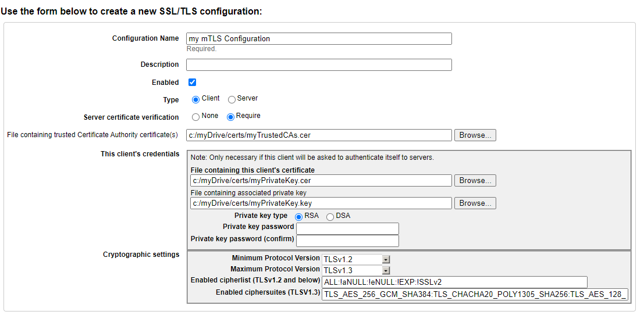644x315 pixels.
Task: Choose Require for server certificate verification
Action: [x=231, y=117]
